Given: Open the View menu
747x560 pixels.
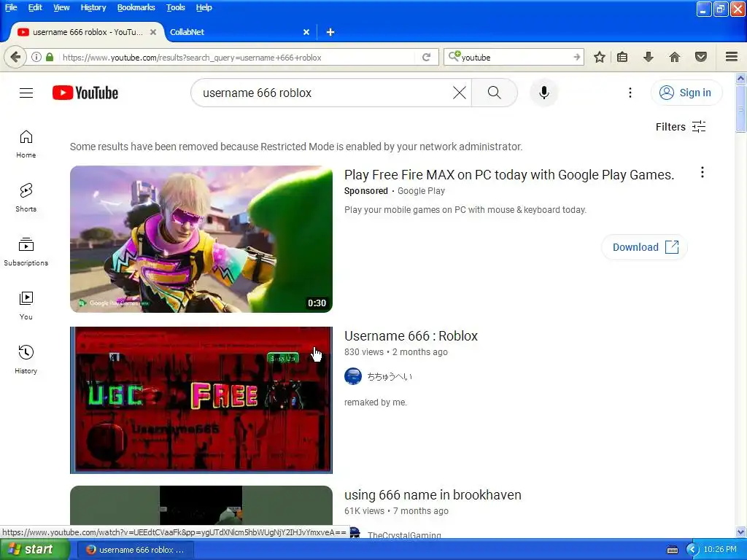Looking at the screenshot, I should (x=61, y=7).
